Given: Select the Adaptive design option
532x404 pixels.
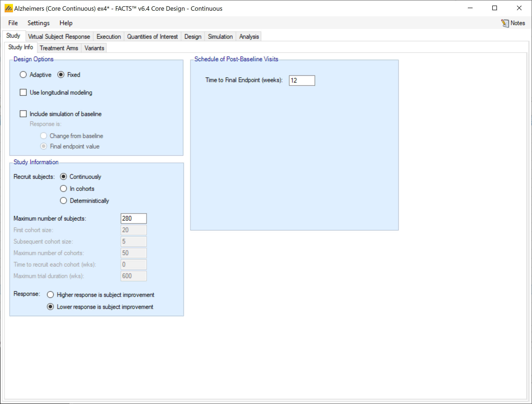Looking at the screenshot, I should 23,75.
